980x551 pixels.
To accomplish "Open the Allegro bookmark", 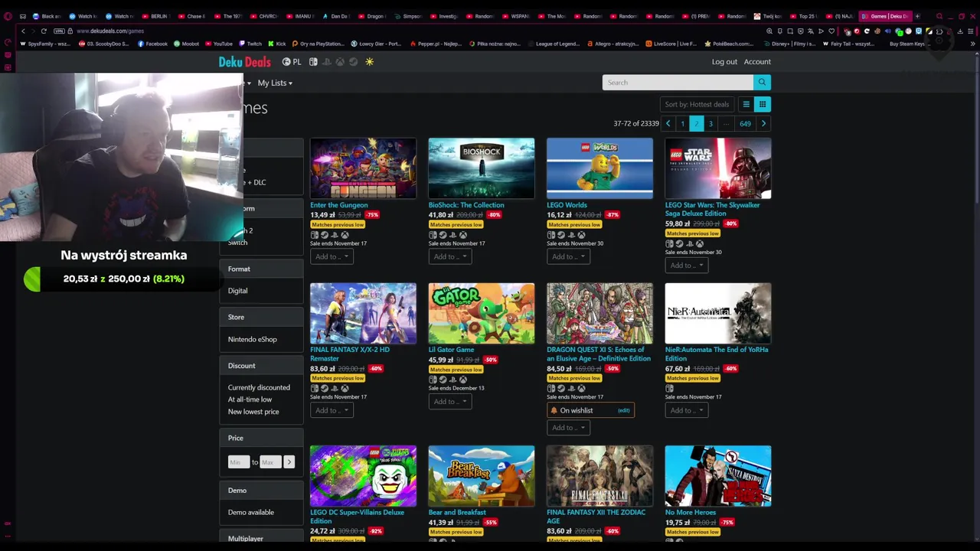I will point(613,44).
